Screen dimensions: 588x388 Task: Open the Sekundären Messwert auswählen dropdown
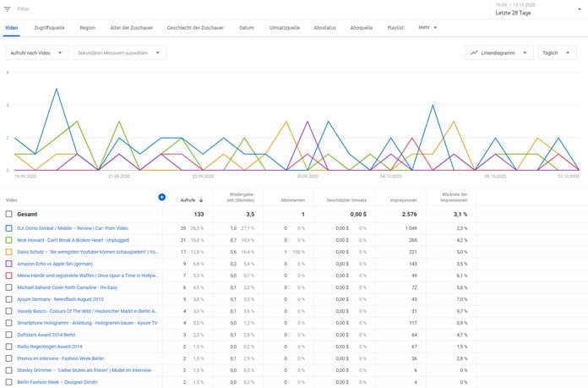click(x=118, y=52)
